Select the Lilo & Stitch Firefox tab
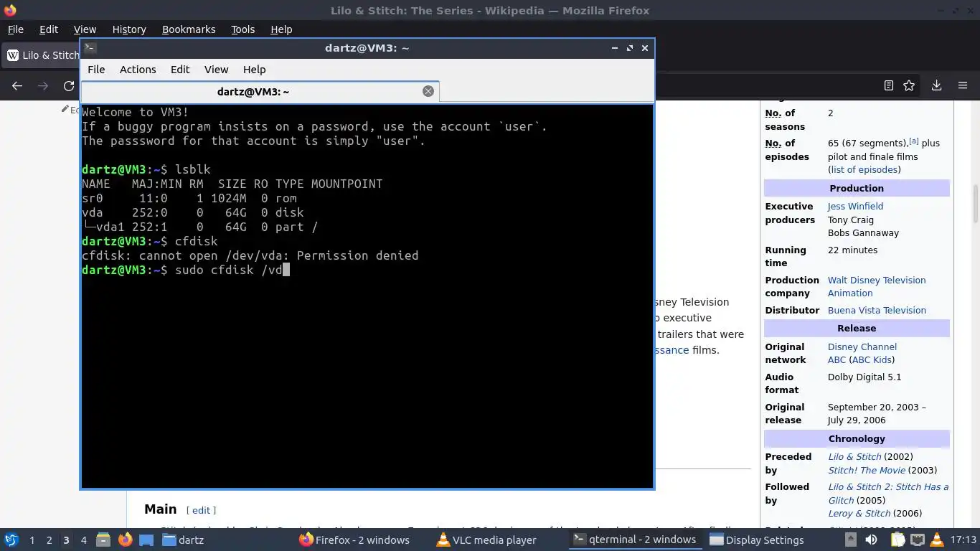Viewport: 980px width, 551px height. (x=42, y=55)
